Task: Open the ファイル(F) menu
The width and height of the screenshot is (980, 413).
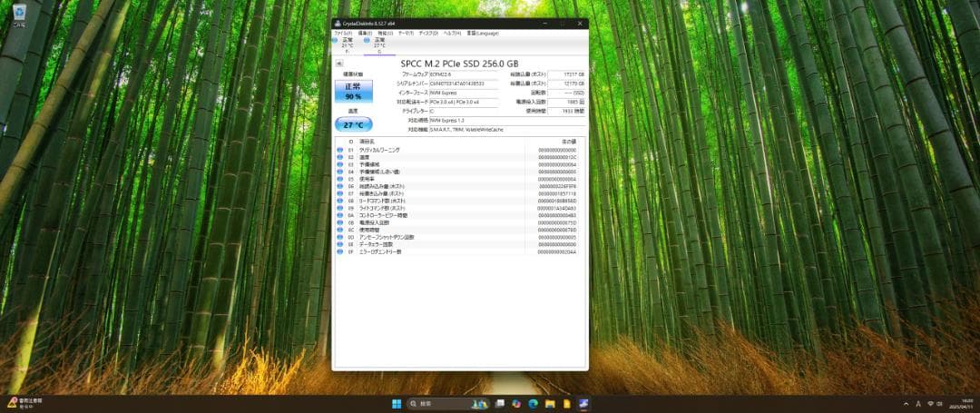Action: [342, 33]
